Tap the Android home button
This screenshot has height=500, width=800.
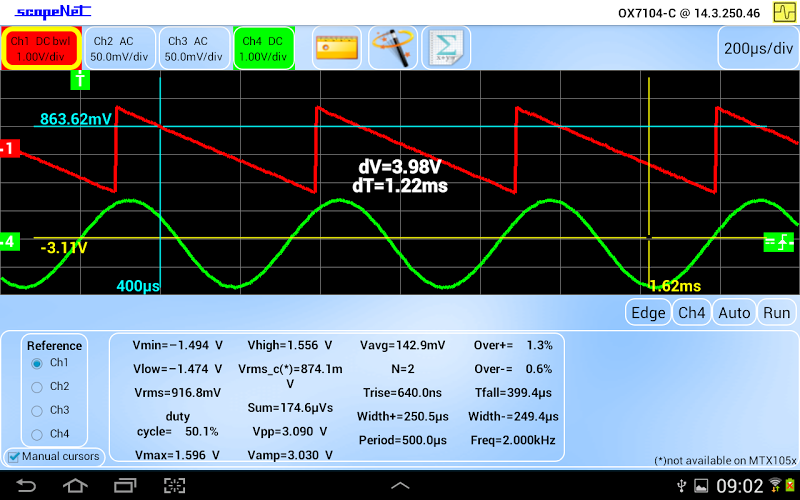pos(75,486)
